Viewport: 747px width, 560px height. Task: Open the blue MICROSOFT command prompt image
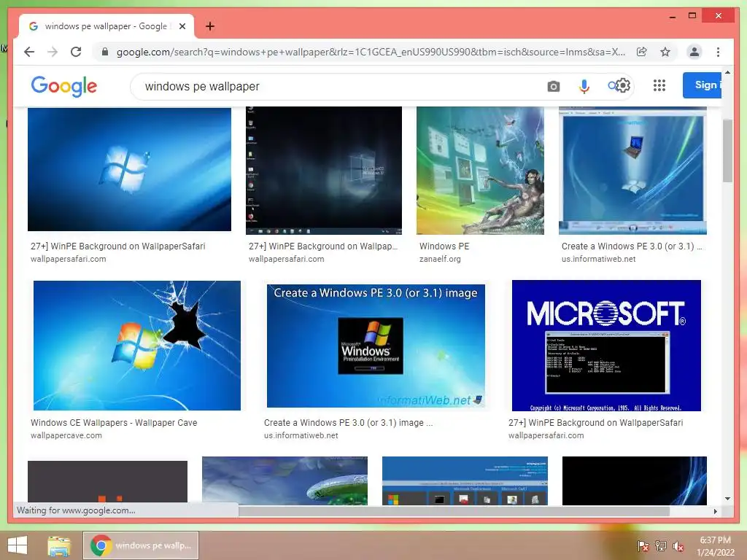606,345
